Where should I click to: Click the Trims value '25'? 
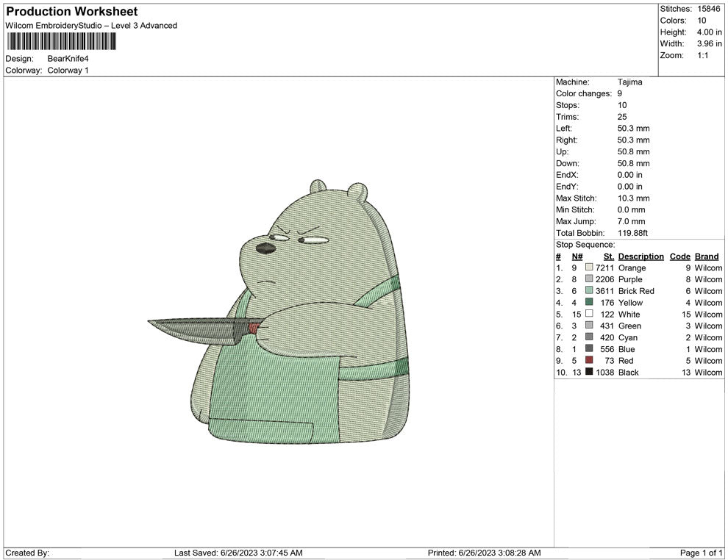click(x=622, y=117)
